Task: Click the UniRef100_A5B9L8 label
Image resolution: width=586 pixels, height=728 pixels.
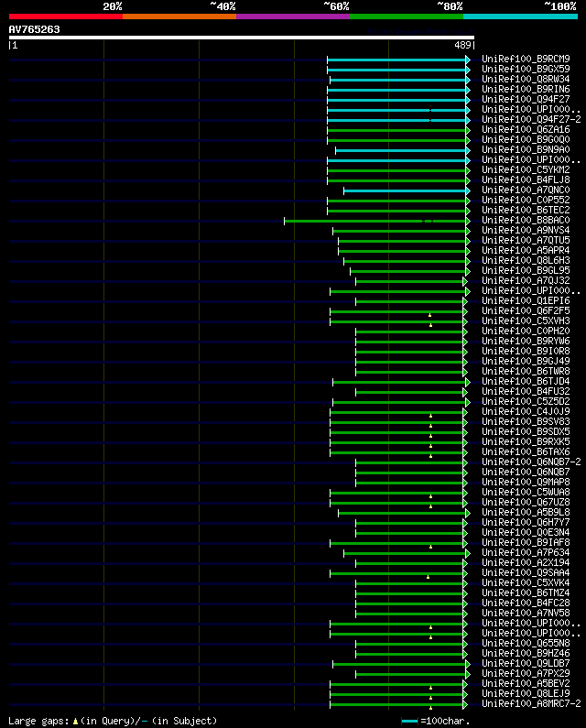Action: 526,513
